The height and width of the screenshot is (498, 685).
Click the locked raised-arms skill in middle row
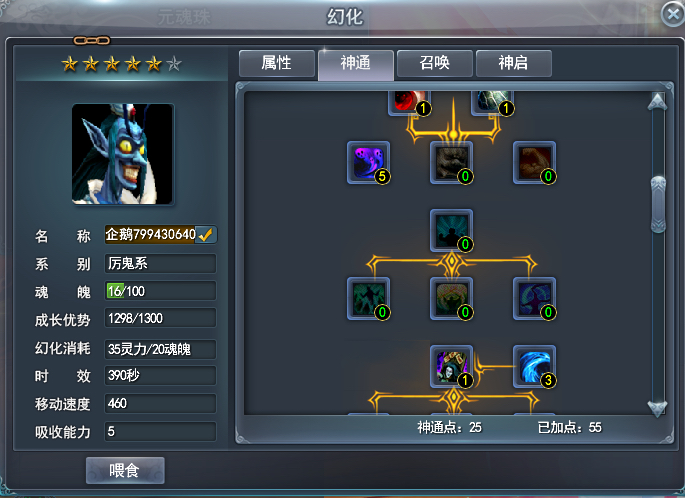tap(451, 299)
